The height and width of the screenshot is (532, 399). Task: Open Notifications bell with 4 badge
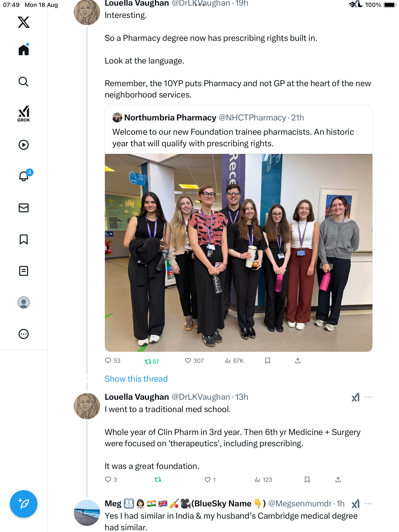pyautogui.click(x=24, y=176)
